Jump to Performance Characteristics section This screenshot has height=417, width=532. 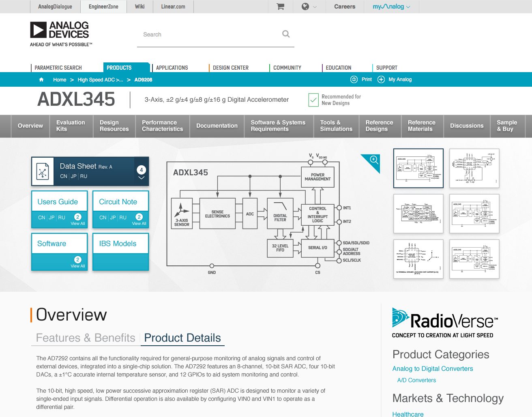click(162, 126)
